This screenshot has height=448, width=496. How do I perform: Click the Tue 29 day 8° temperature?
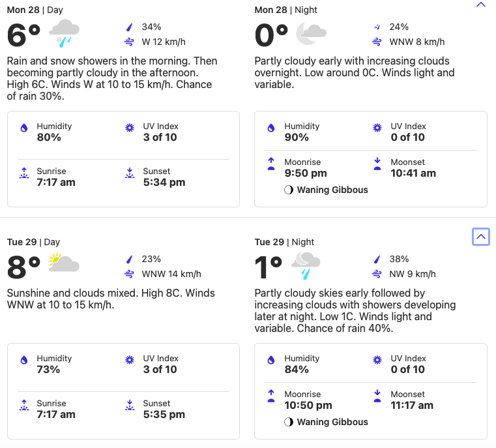click(x=23, y=267)
